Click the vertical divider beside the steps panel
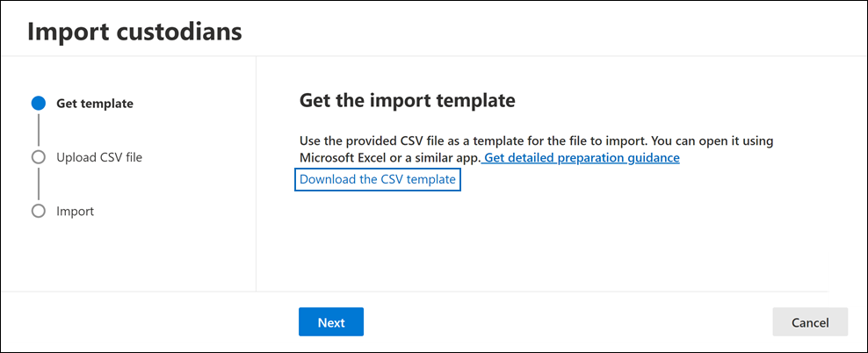The height and width of the screenshot is (353, 868). 256,176
